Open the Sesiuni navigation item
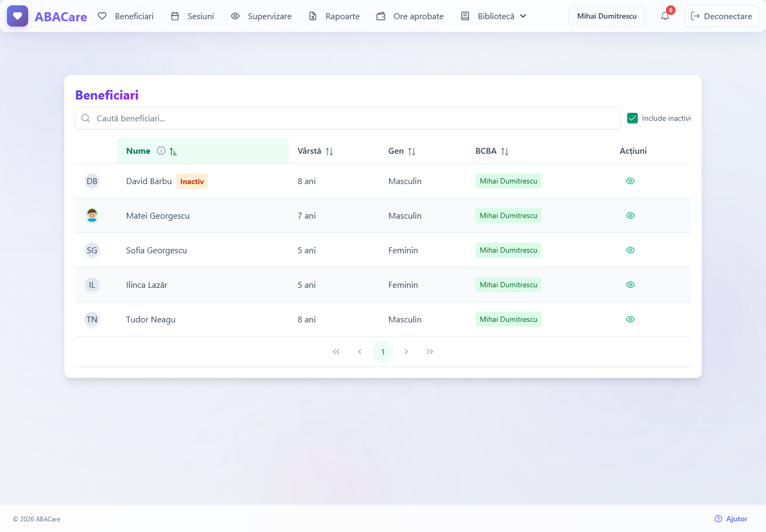 tap(192, 16)
